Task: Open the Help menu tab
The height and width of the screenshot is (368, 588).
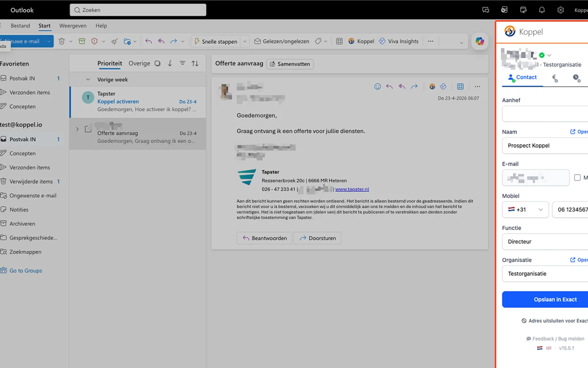Action: click(101, 26)
